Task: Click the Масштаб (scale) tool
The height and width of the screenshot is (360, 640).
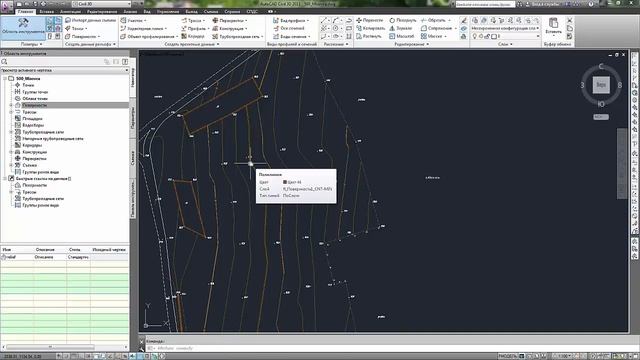Action: coord(402,36)
